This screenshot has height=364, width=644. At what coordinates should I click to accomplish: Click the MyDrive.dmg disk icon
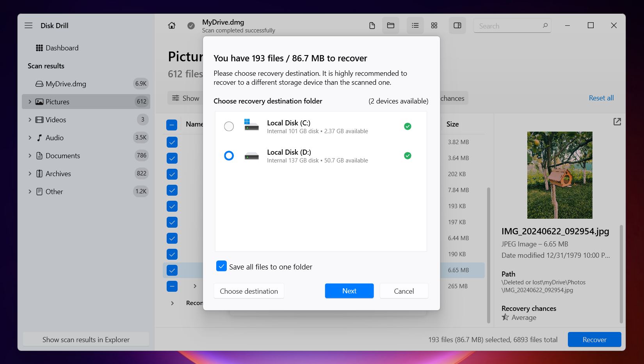click(39, 84)
